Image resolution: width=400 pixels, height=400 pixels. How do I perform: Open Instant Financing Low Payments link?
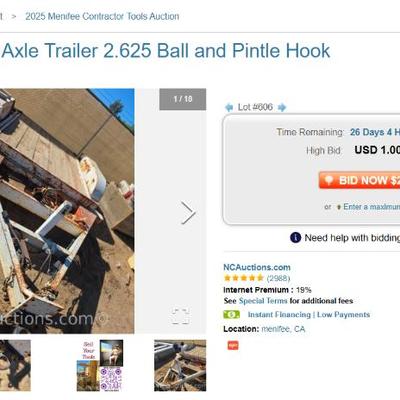click(x=309, y=315)
